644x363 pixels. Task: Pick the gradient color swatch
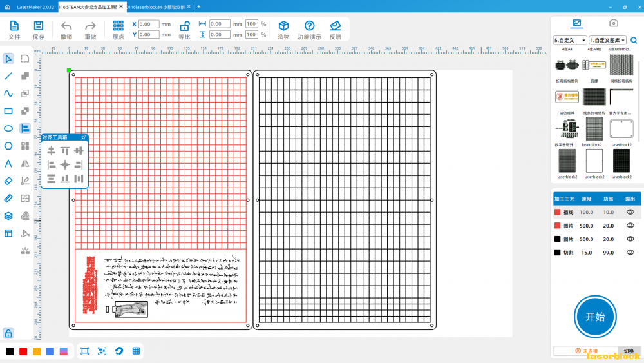point(64,351)
